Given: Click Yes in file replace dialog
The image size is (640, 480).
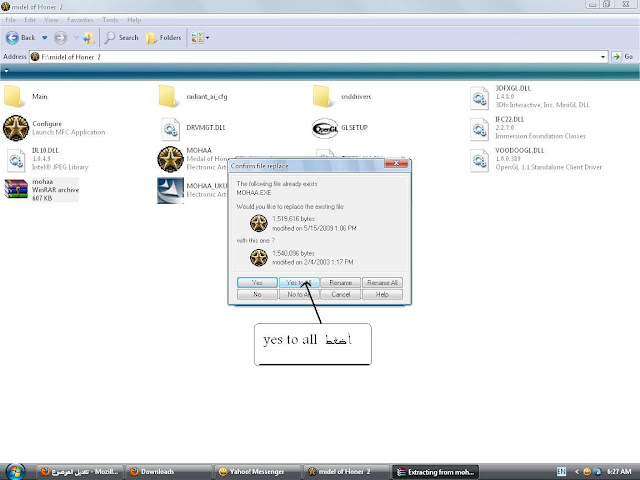Looking at the screenshot, I should coord(257,282).
